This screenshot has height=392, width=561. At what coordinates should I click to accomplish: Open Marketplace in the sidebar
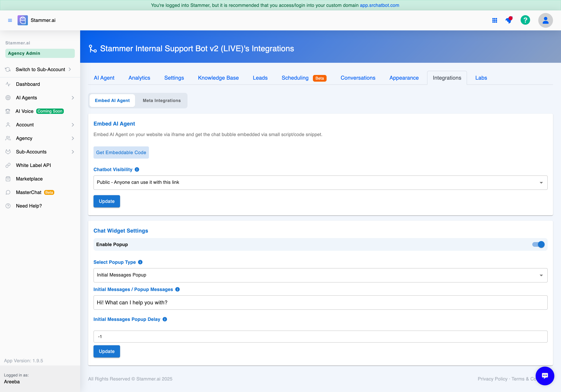click(x=29, y=179)
